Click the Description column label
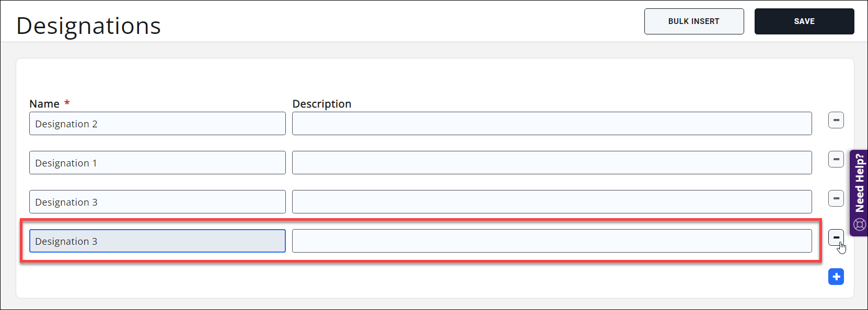Screen dimensions: 868x310 321,104
